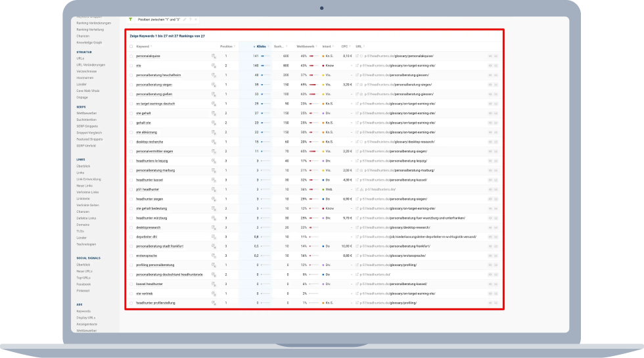Tick checkbox for personalberatung siegen row
Viewport: 644px width, 358px height.
131,85
